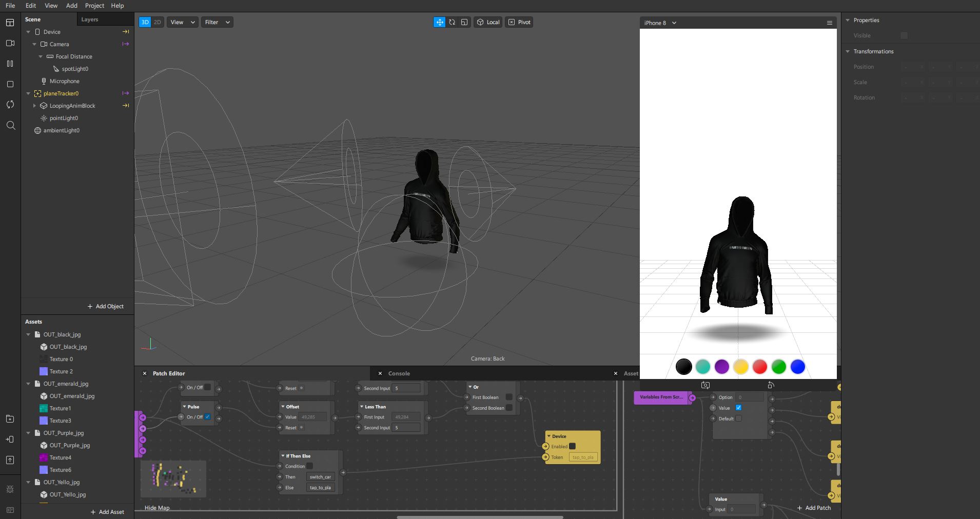Click the arrow indicator on Device row
980x519 pixels.
[126, 32]
